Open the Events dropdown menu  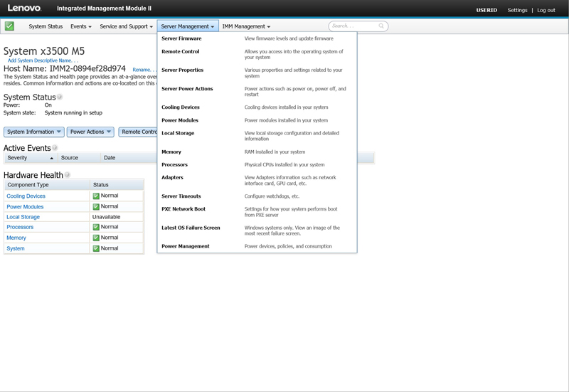pyautogui.click(x=81, y=26)
